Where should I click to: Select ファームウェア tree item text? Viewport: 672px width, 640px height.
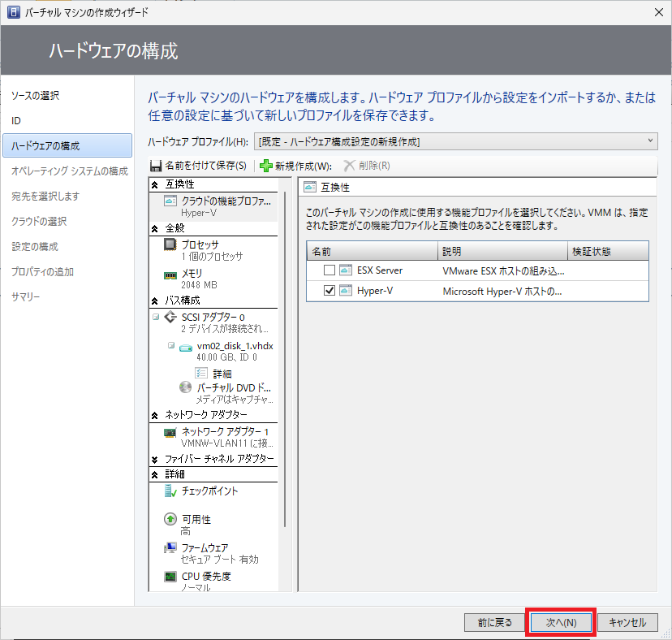click(205, 547)
